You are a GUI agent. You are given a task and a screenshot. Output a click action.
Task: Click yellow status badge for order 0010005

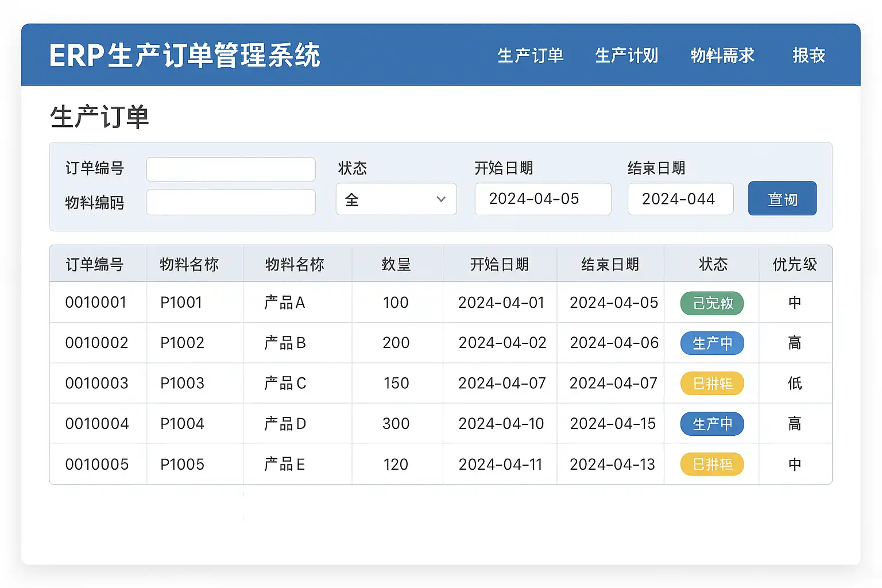pyautogui.click(x=712, y=464)
